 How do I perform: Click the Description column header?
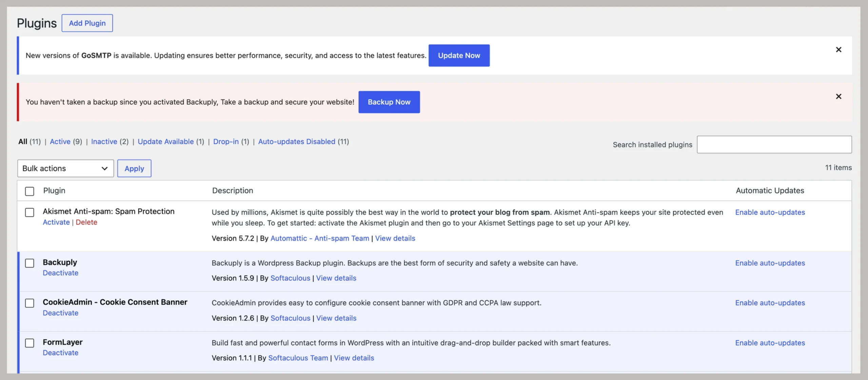tap(233, 190)
